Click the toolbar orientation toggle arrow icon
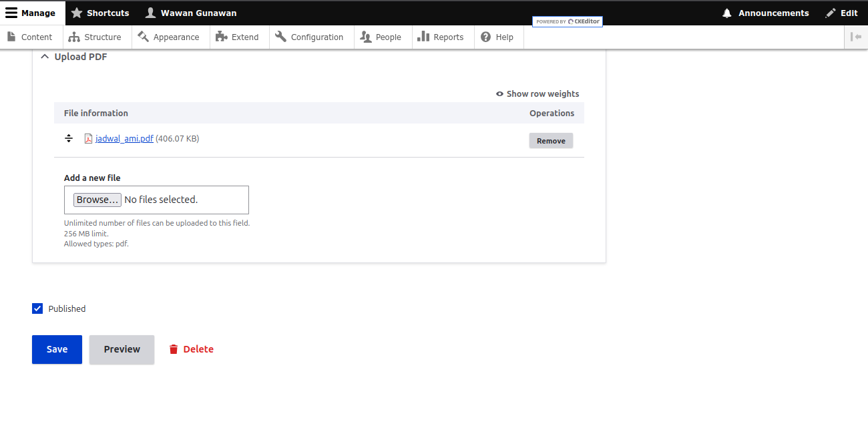Image resolution: width=868 pixels, height=436 pixels. tap(856, 37)
